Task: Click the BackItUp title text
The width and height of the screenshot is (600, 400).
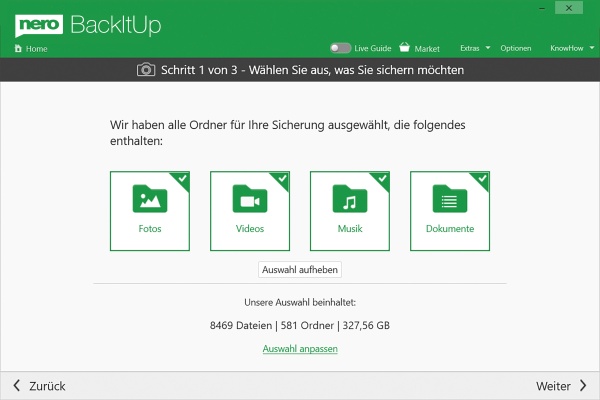Action: click(116, 25)
